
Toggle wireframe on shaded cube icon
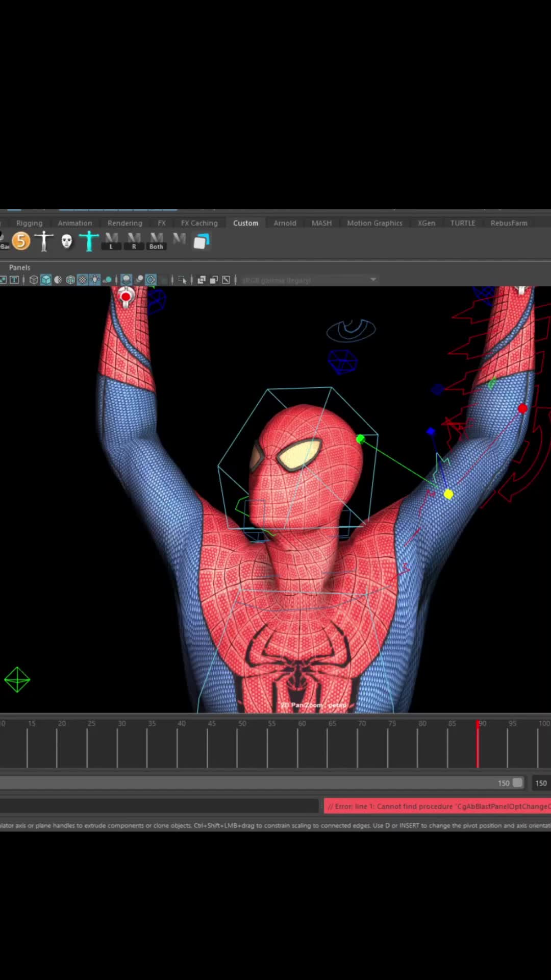click(70, 280)
